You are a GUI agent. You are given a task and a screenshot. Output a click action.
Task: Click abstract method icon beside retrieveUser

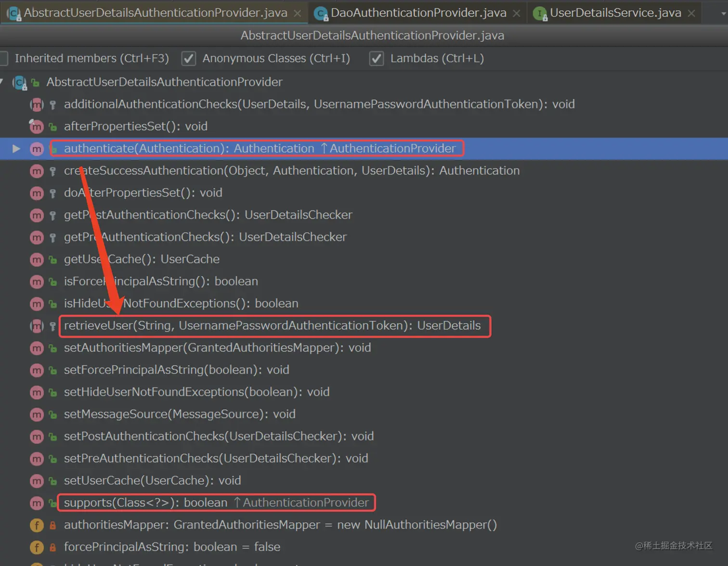[x=37, y=326]
